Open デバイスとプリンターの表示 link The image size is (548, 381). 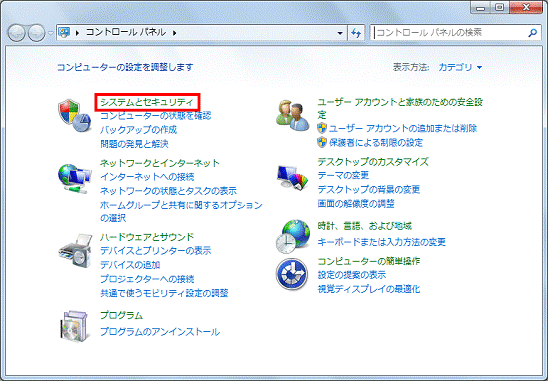pyautogui.click(x=156, y=251)
